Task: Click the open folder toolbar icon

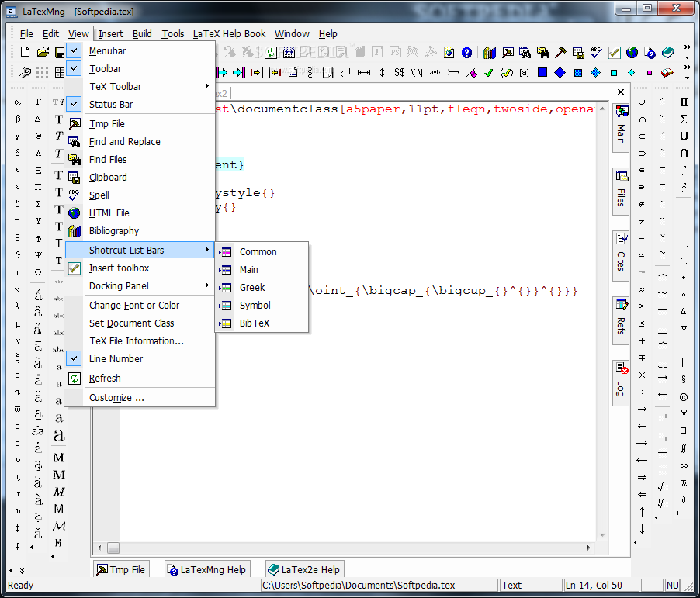Action: 43,52
